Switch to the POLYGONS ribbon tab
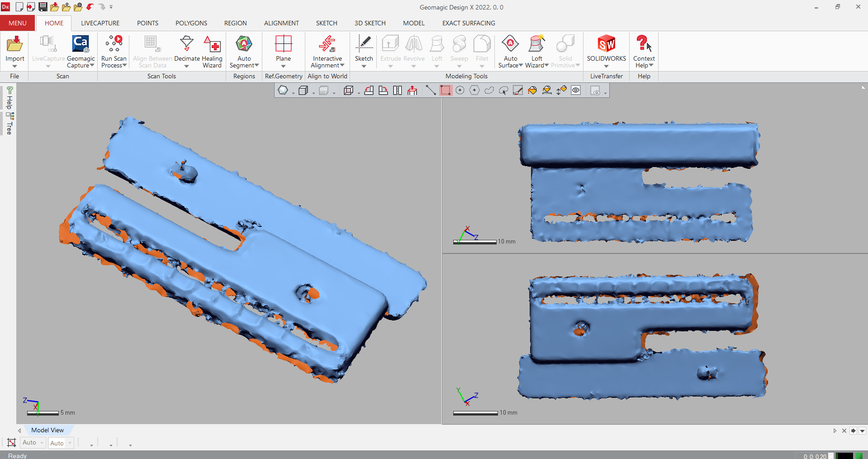 [191, 23]
